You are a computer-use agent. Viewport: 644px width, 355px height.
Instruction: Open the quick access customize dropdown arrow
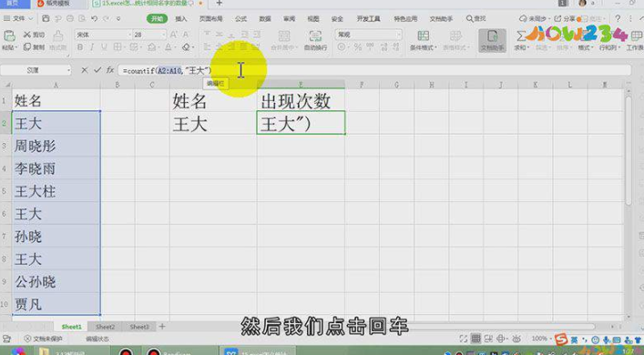pos(118,19)
